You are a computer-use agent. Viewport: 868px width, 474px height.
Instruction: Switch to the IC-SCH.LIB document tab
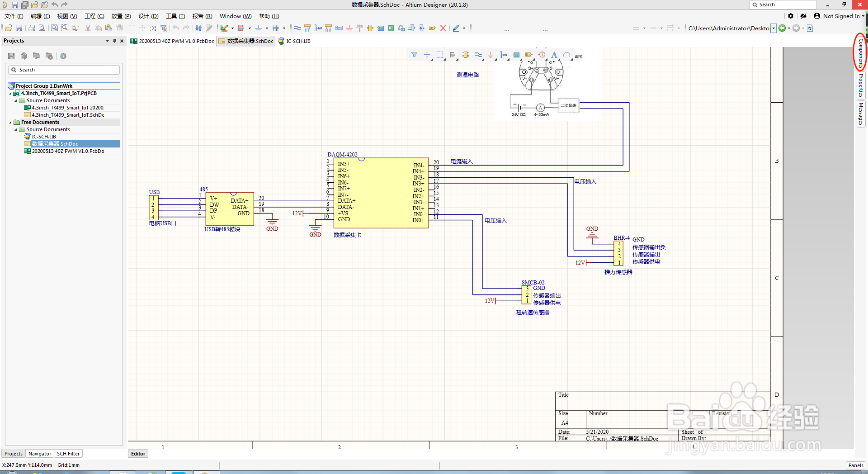tap(294, 41)
